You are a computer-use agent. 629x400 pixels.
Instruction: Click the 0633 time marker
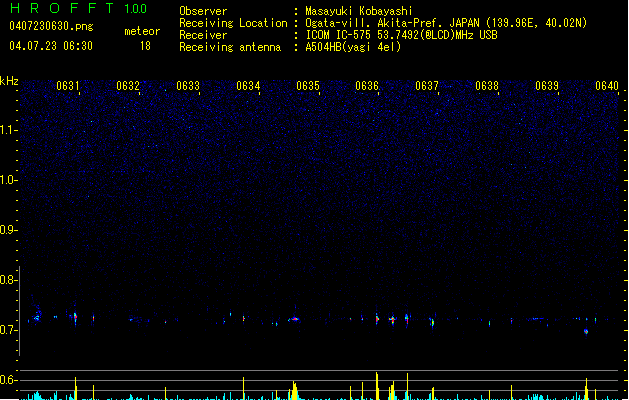tap(188, 86)
